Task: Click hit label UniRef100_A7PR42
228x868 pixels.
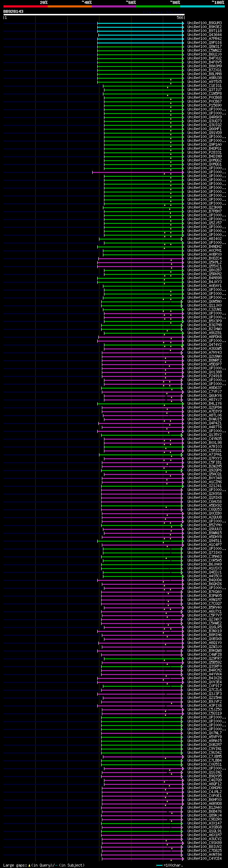Action: tap(204, 39)
